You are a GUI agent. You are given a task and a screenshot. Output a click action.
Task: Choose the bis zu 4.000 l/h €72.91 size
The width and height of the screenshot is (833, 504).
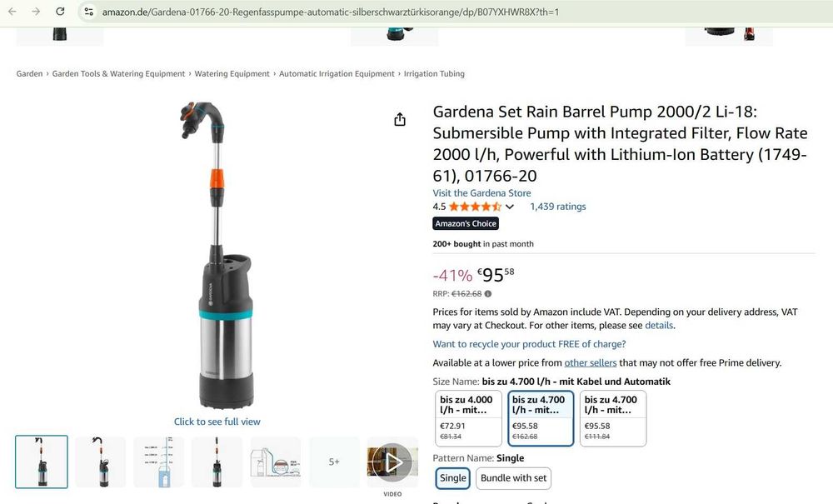pos(468,418)
